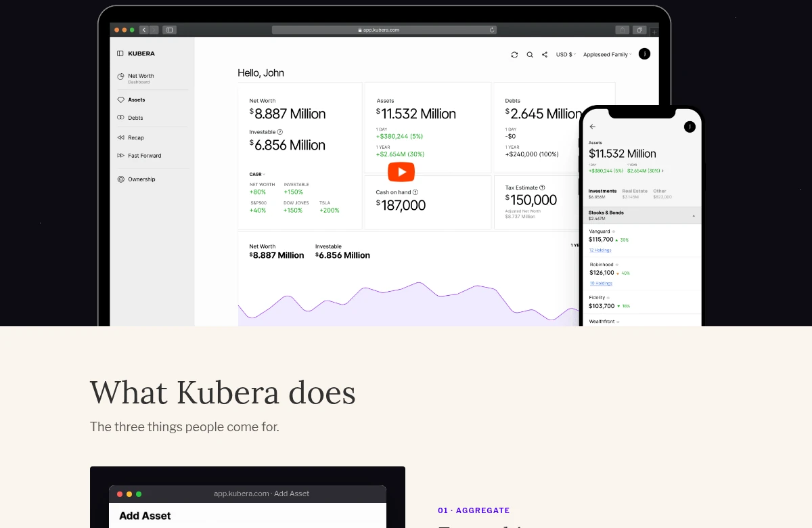The image size is (812, 528).
Task: Open Recap in the sidebar
Action: point(136,137)
